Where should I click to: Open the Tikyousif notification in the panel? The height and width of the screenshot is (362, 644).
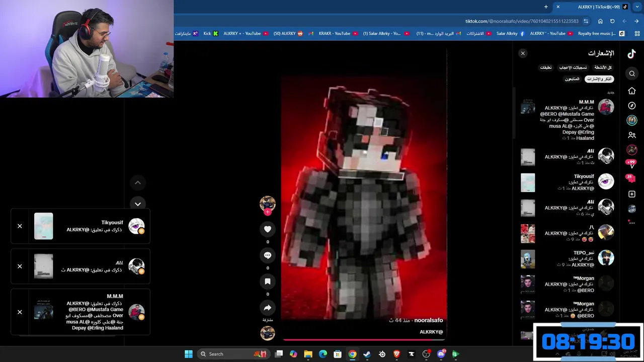(x=567, y=183)
